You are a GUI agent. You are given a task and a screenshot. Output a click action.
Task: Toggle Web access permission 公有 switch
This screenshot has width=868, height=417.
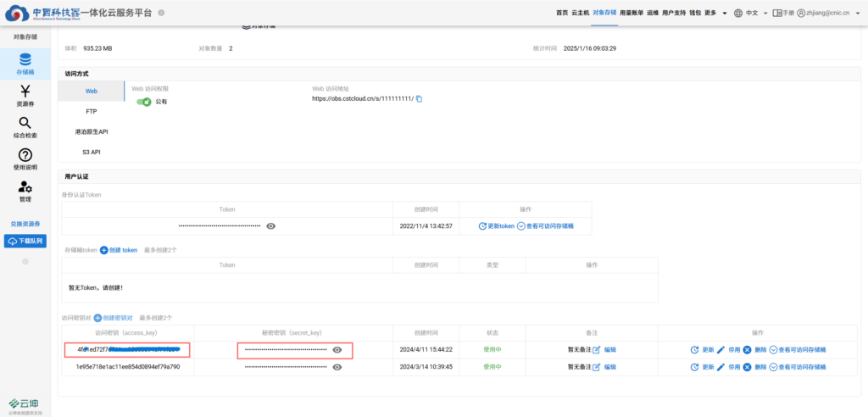tap(144, 102)
